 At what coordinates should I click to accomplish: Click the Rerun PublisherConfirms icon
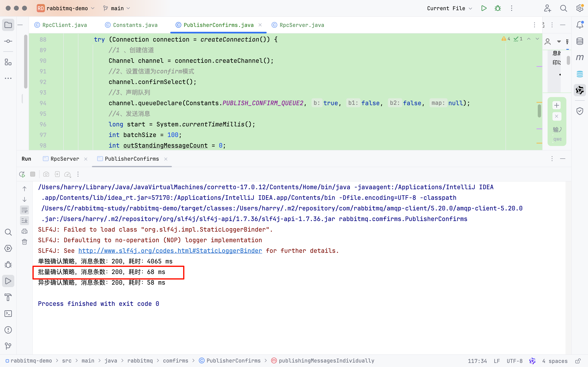22,174
